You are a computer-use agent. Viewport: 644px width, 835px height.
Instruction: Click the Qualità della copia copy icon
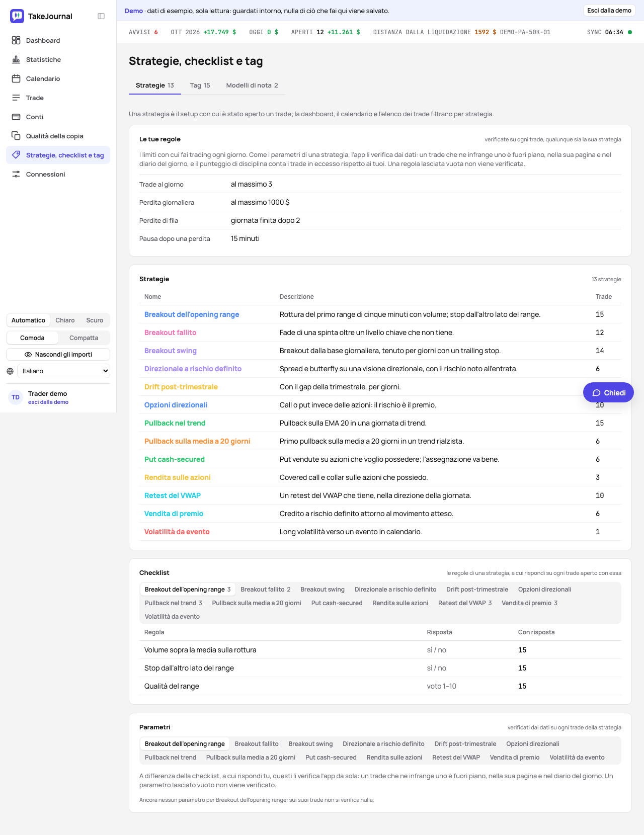click(x=16, y=136)
